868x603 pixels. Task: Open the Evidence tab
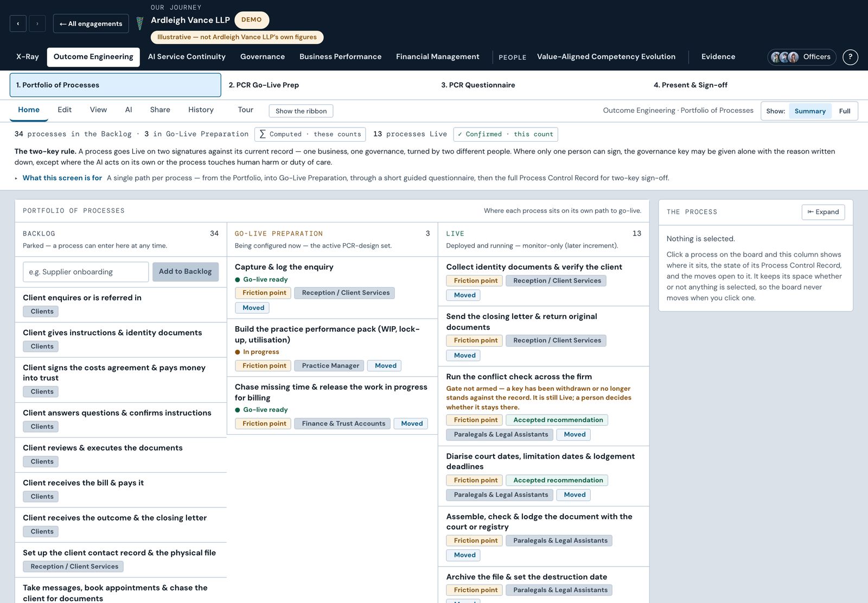pos(718,57)
